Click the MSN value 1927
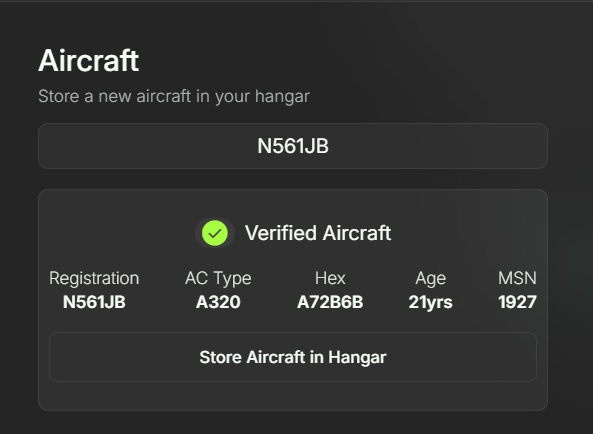 coord(517,302)
